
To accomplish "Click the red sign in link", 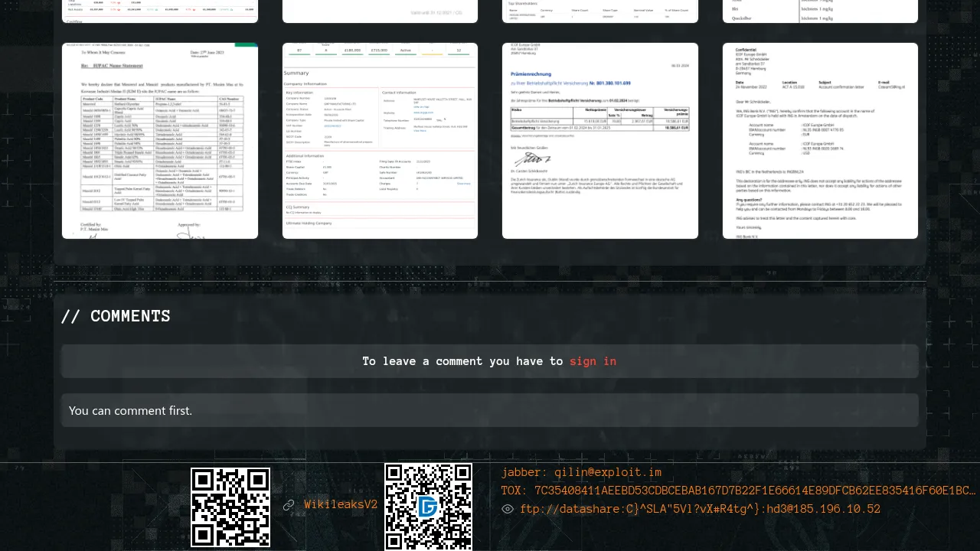I will [593, 361].
